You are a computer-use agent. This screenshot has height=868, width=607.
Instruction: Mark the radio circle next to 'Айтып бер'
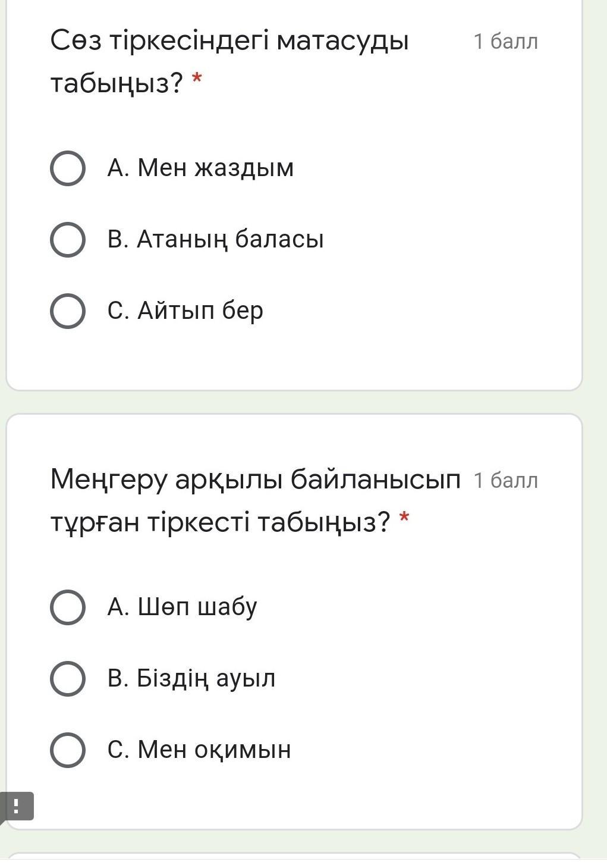67,311
